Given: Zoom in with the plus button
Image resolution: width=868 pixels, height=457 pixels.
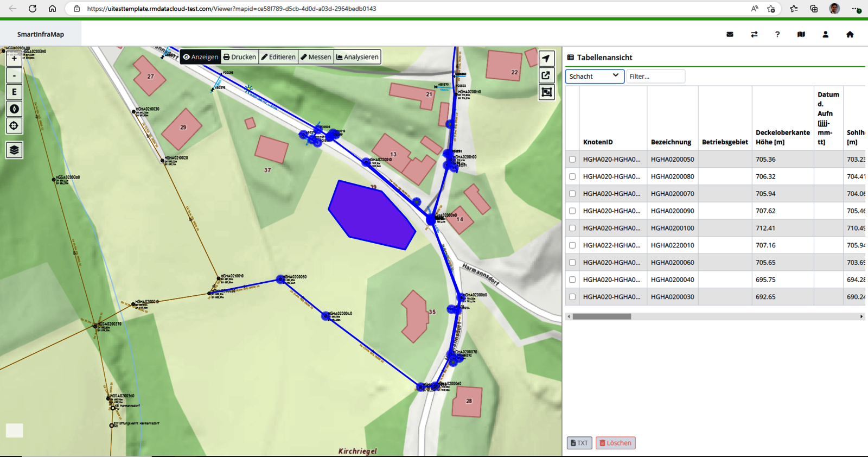Looking at the screenshot, I should coord(14,59).
